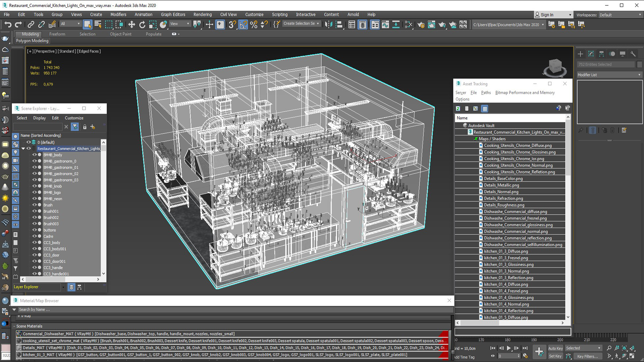The height and width of the screenshot is (362, 644).
Task: Select the Link tool icon
Action: point(31,24)
